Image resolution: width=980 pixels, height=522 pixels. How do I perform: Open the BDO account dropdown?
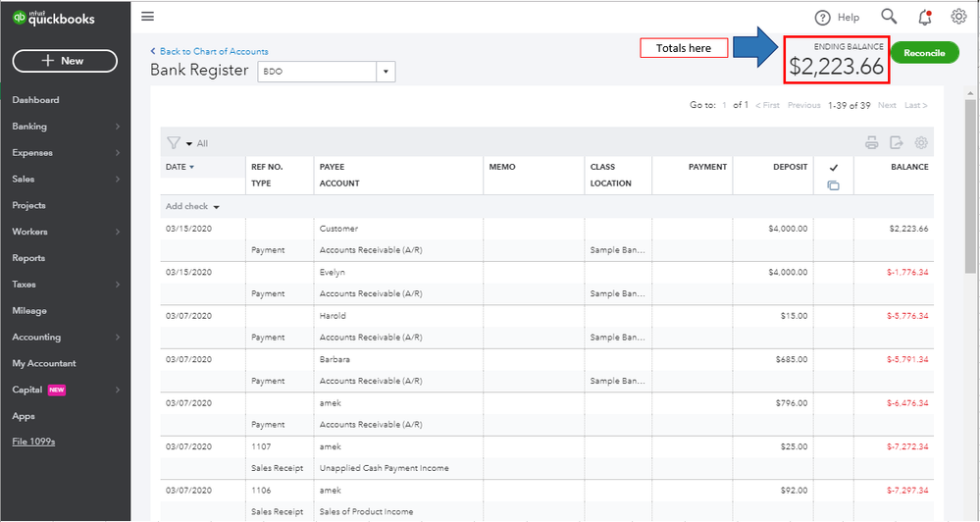[387, 72]
